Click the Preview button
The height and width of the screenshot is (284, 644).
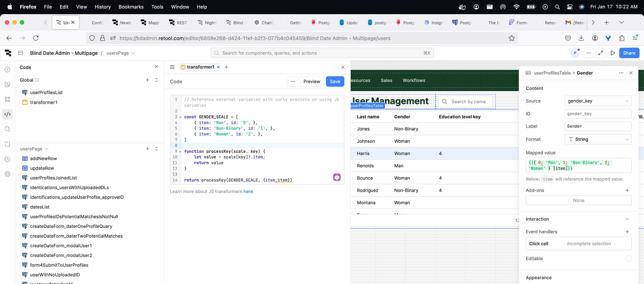[312, 81]
